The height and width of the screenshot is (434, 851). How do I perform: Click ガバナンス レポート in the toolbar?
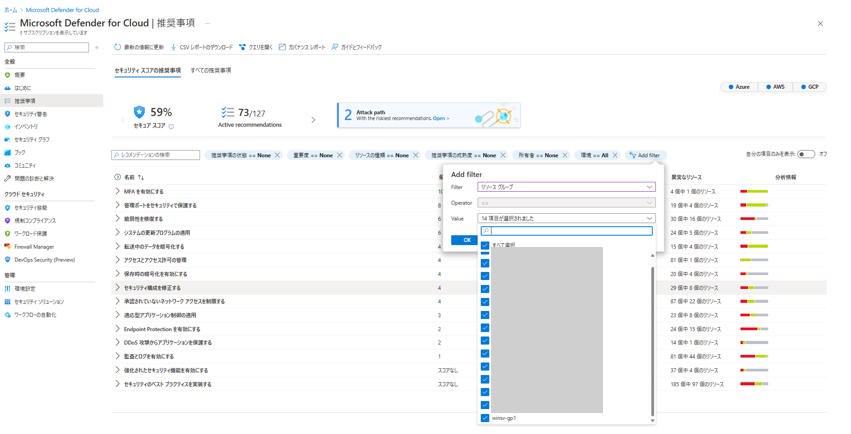point(302,47)
